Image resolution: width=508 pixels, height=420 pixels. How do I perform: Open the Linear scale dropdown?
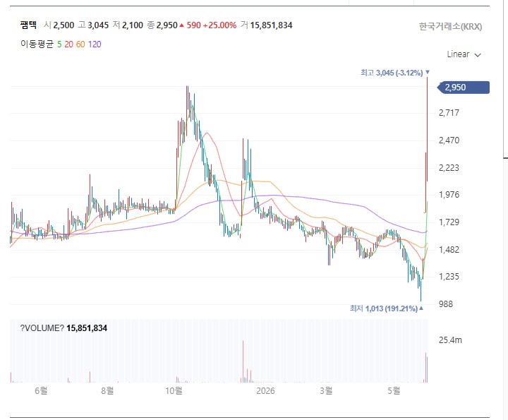(464, 54)
